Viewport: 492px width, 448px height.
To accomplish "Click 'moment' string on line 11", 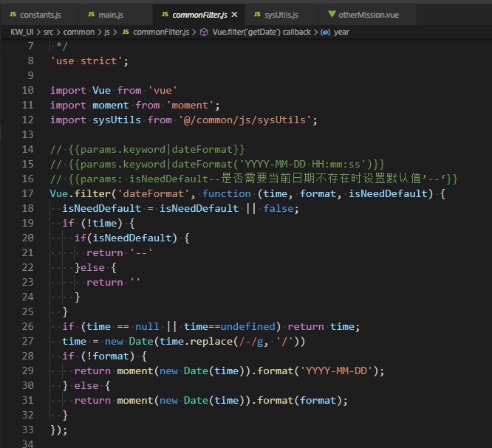I will point(190,105).
